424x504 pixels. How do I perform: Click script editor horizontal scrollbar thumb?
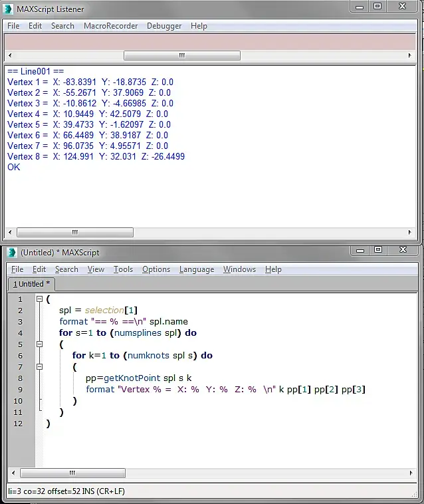click(x=72, y=473)
